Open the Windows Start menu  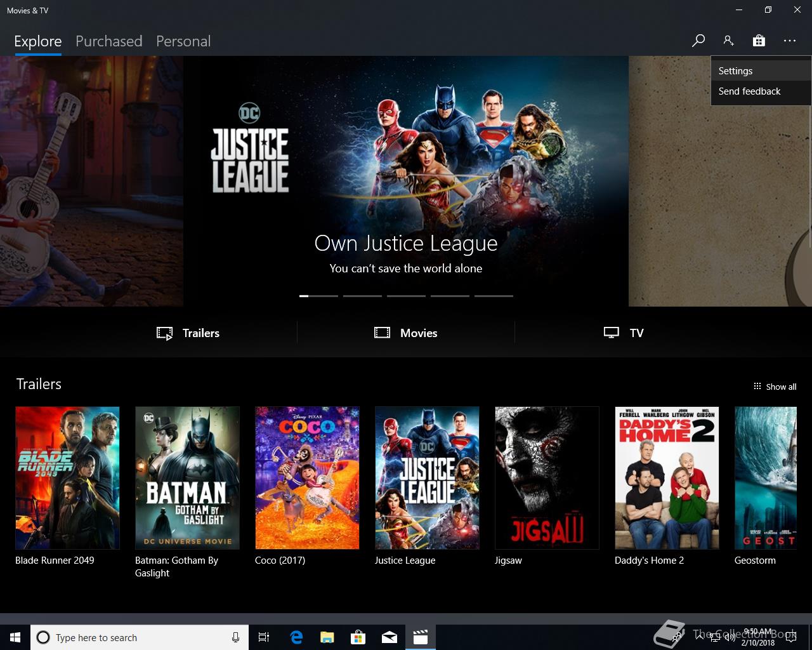(x=15, y=637)
